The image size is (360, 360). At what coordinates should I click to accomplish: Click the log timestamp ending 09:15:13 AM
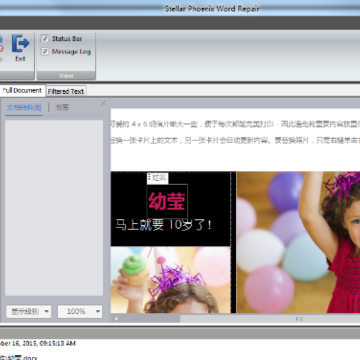click(x=38, y=343)
